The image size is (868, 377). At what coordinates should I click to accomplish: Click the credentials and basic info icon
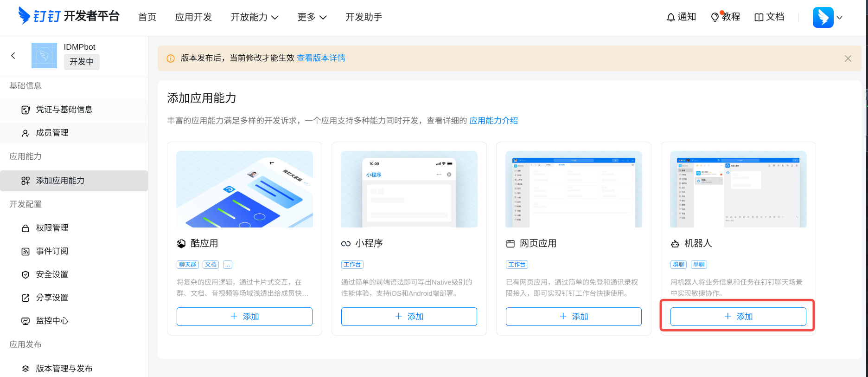26,110
